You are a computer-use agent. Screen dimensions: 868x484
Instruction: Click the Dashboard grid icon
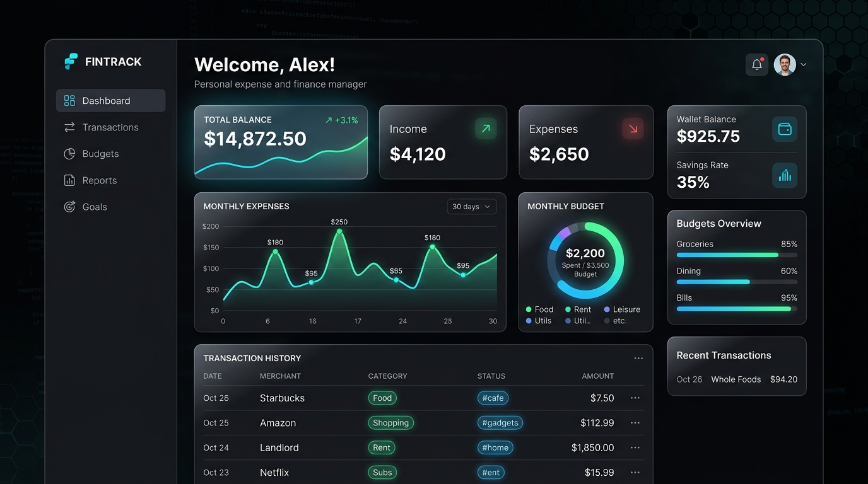(69, 101)
